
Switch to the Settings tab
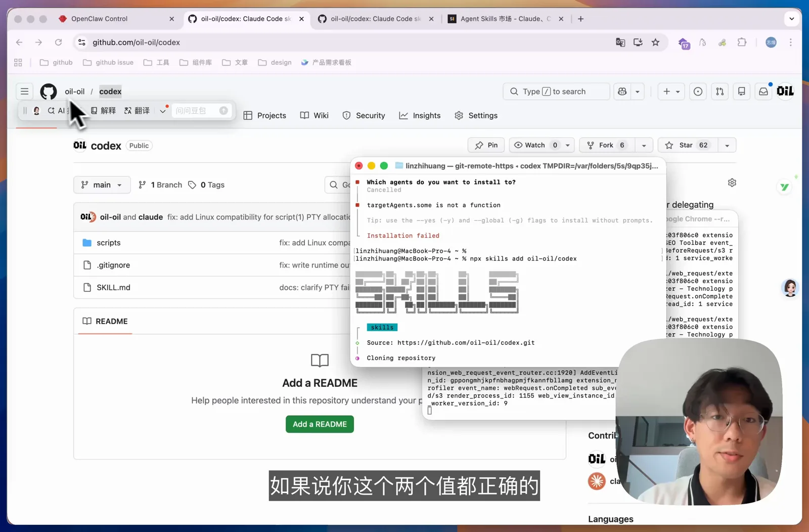tap(476, 115)
